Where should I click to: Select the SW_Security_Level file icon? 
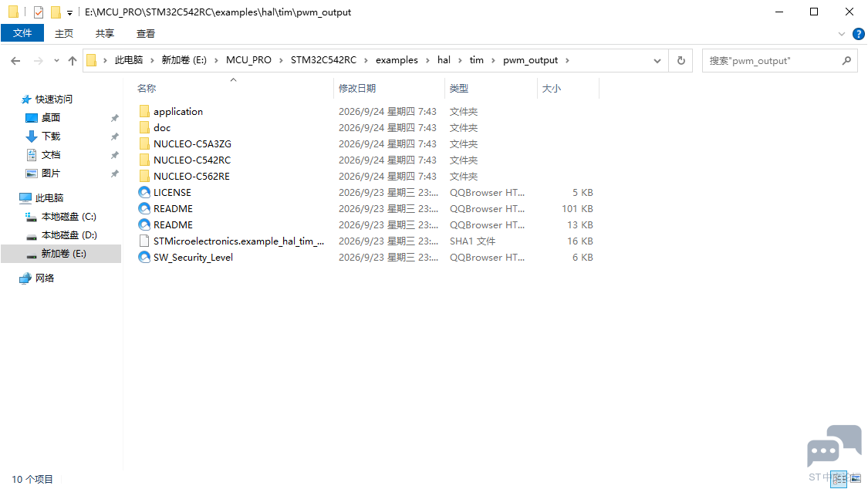[144, 257]
